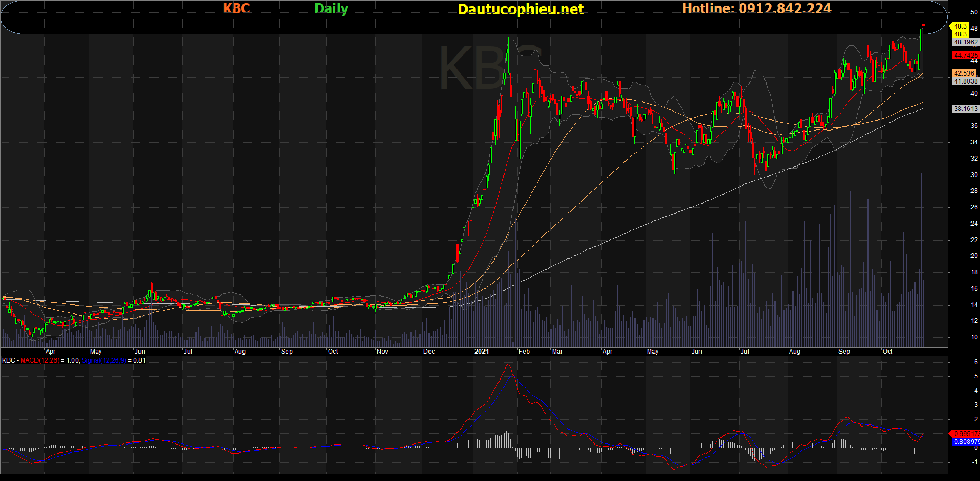Click the 30 level on price axis
980x481 pixels.
[x=974, y=175]
